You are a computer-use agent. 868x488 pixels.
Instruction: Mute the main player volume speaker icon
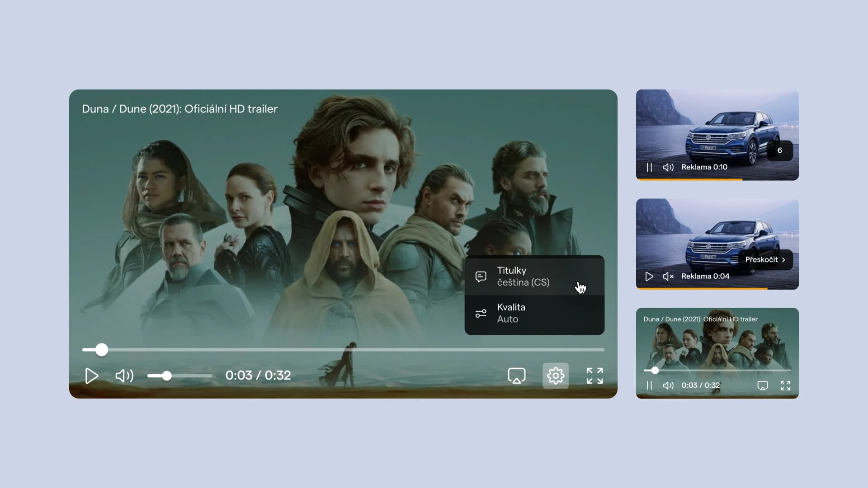pyautogui.click(x=124, y=375)
